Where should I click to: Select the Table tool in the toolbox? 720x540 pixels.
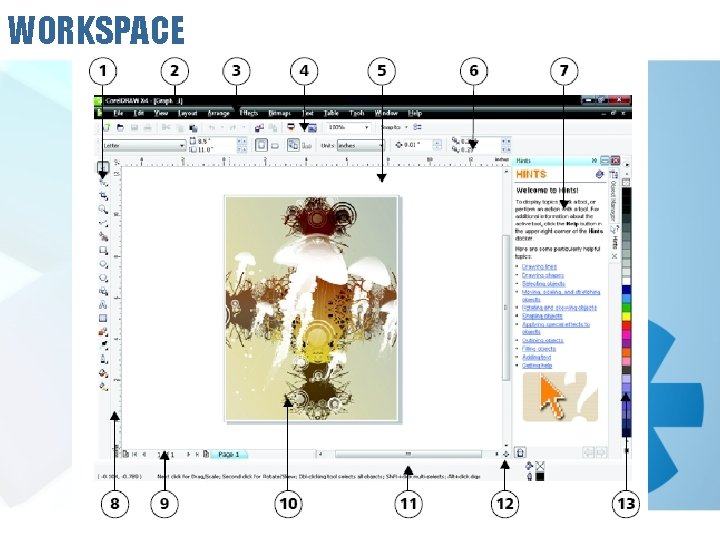point(104,318)
